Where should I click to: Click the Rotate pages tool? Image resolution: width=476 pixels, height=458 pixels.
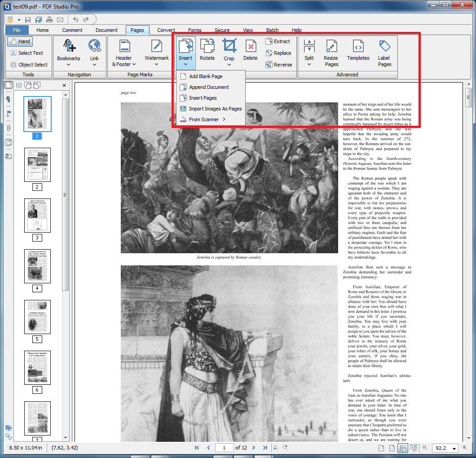(207, 49)
